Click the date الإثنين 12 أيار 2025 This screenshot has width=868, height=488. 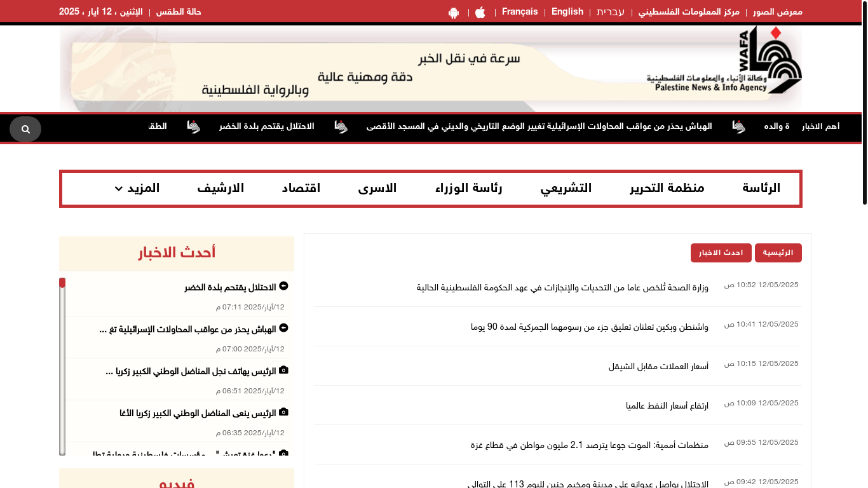101,12
